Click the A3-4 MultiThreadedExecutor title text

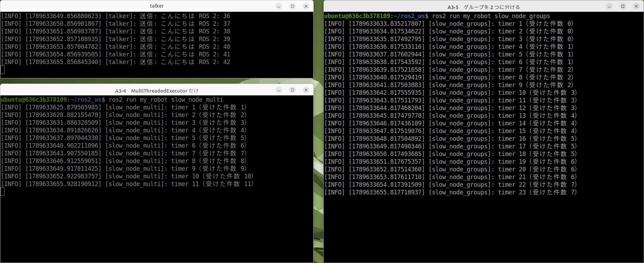[157, 91]
